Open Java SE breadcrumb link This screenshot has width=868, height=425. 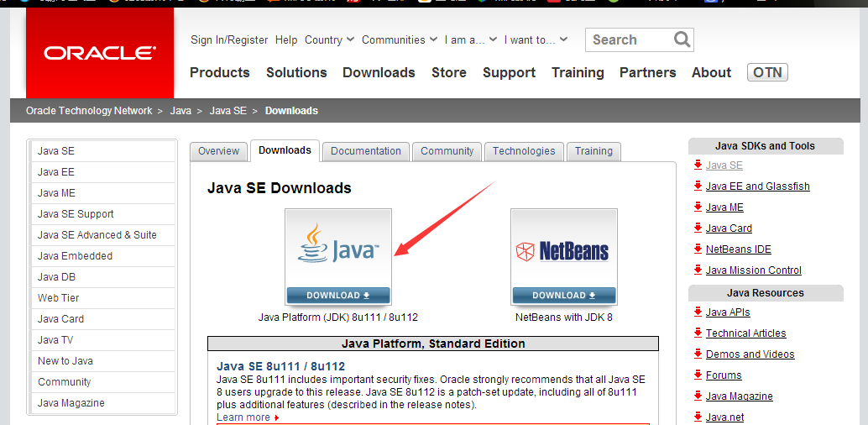tap(228, 111)
